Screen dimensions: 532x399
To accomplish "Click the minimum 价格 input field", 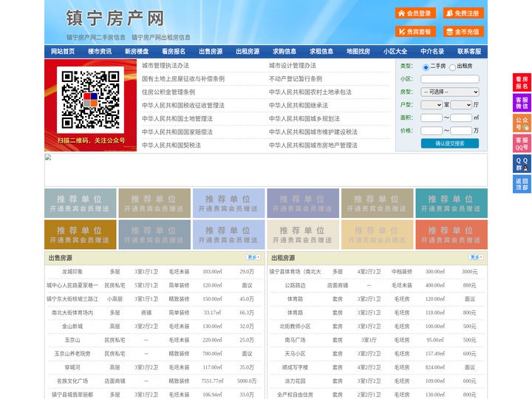I will [x=432, y=131].
